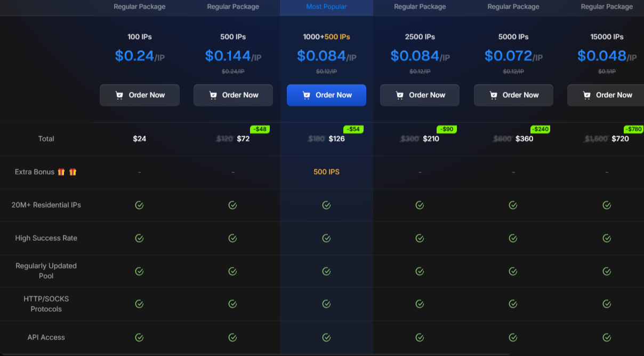Click API Access checkmark for 100 IPs
This screenshot has width=644, height=356.
139,337
